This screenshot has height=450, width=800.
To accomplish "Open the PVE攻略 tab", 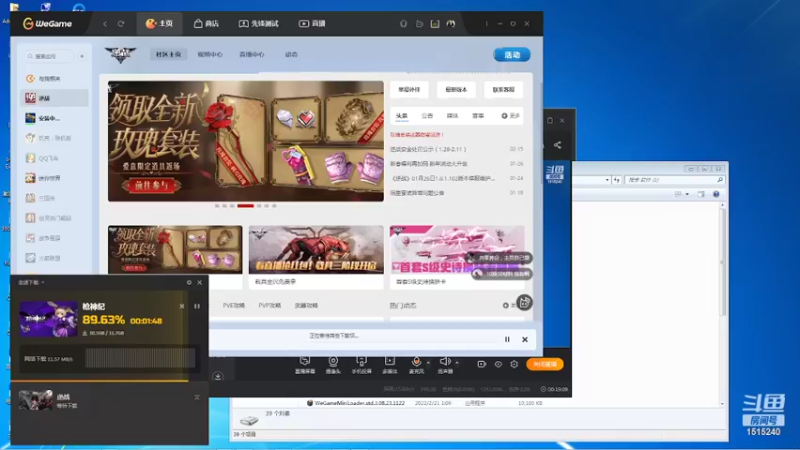I will click(234, 306).
